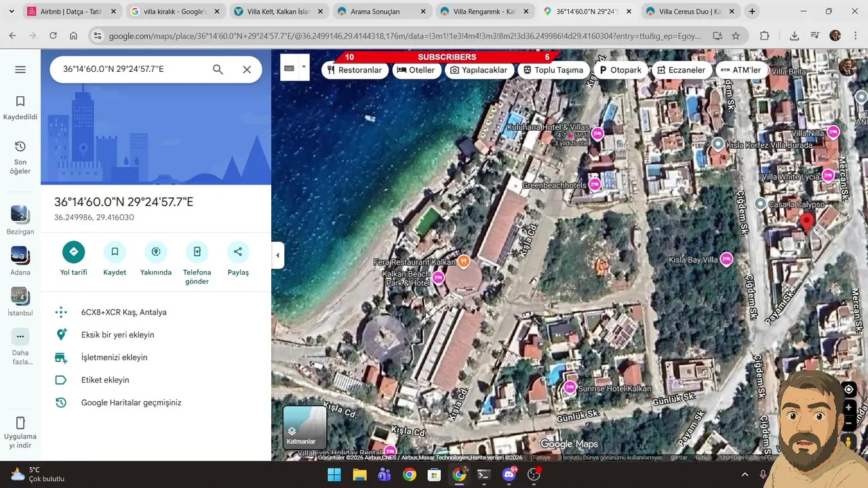Switch to Villa Cereus Duo tab
Screen dimensions: 868x488
click(691, 12)
